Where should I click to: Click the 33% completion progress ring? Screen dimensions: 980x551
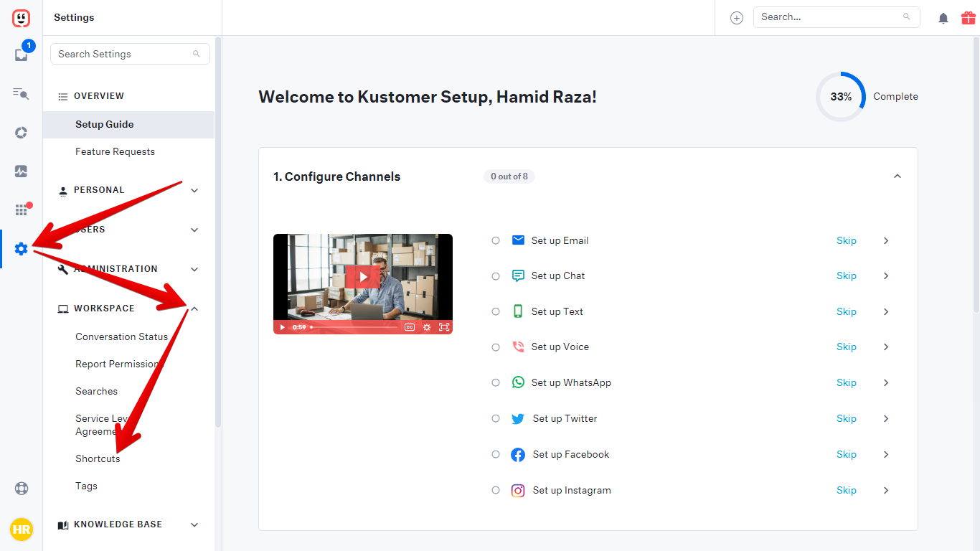pyautogui.click(x=841, y=96)
